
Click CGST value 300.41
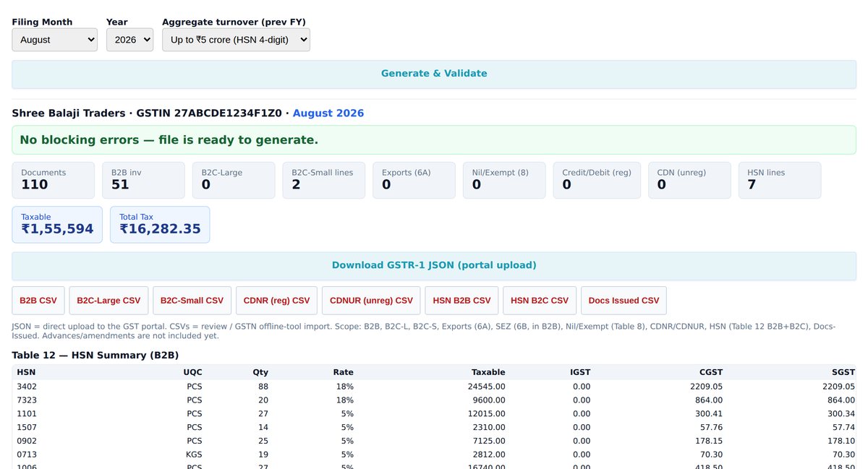708,414
